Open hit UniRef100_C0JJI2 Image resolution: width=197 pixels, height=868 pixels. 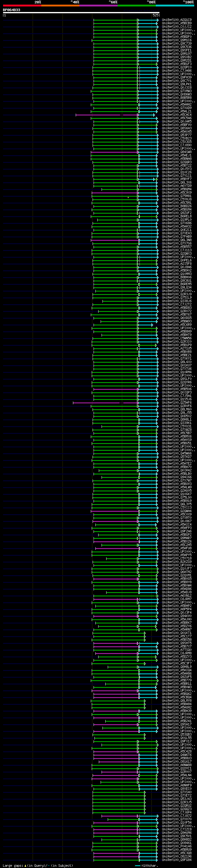[177, 26]
